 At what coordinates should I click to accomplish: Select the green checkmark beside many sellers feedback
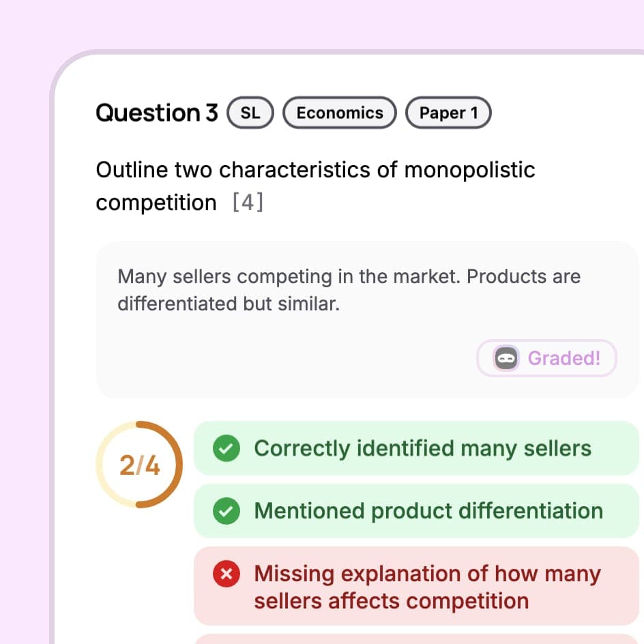pyautogui.click(x=226, y=448)
